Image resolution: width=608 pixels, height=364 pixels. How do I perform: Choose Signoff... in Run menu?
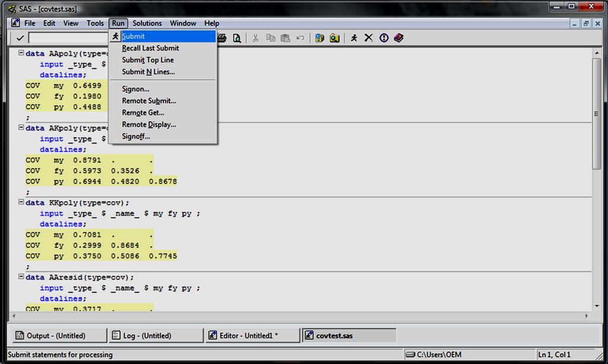[163, 136]
